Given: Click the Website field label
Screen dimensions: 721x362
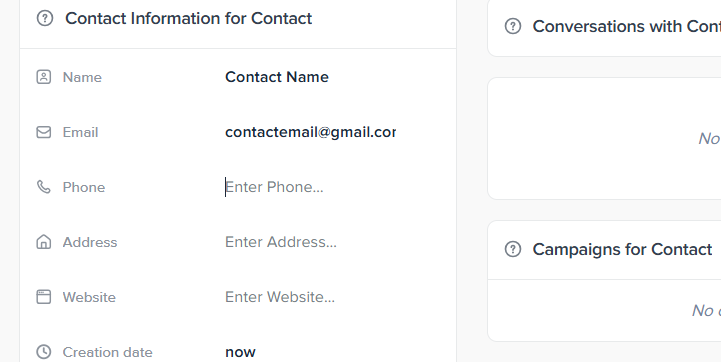Looking at the screenshot, I should (89, 297).
